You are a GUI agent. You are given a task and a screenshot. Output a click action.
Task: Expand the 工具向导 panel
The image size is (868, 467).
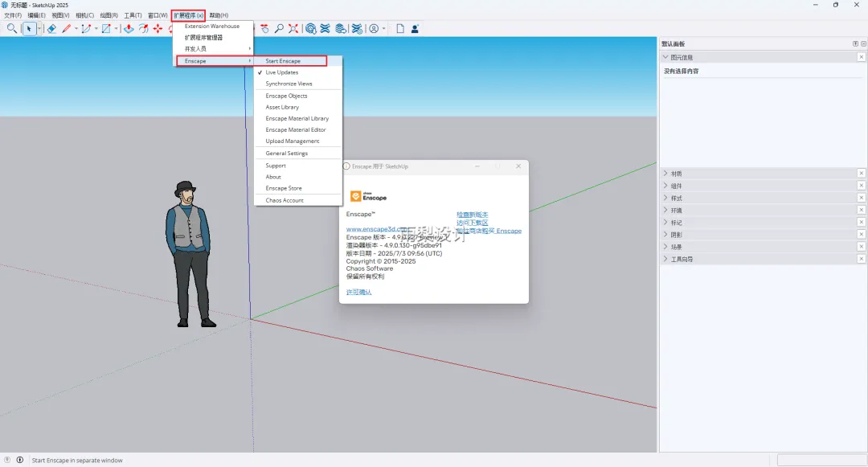point(666,258)
